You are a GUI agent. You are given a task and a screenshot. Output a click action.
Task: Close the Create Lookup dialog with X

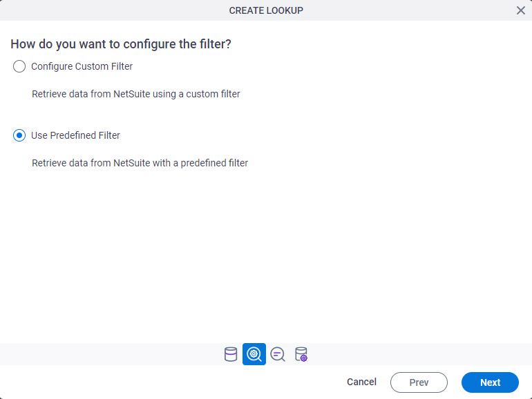coord(521,10)
